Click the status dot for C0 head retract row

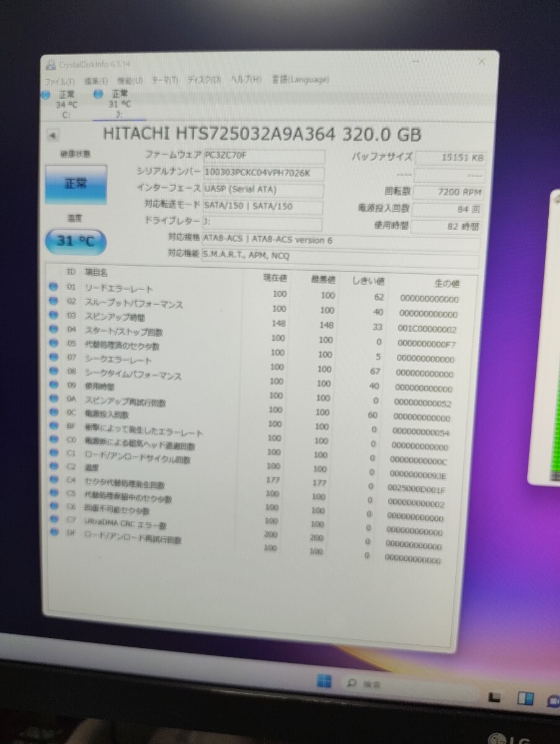pos(53,440)
